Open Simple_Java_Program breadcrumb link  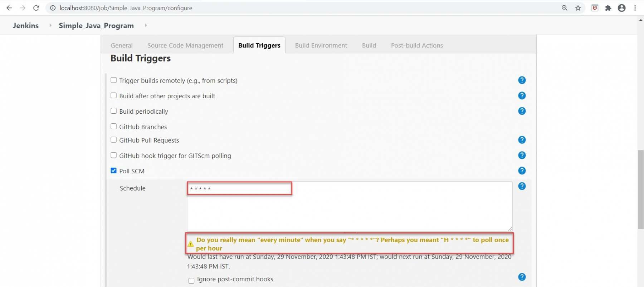tap(96, 26)
